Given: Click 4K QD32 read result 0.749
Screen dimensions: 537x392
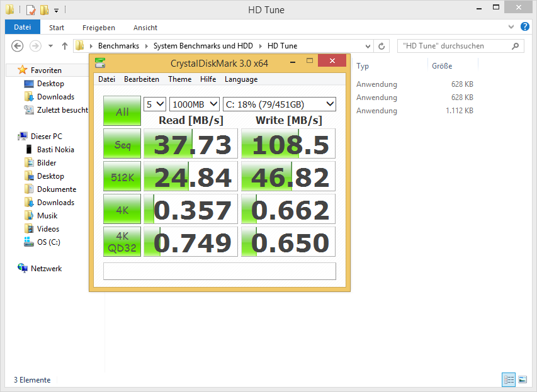Looking at the screenshot, I should click(x=190, y=242).
